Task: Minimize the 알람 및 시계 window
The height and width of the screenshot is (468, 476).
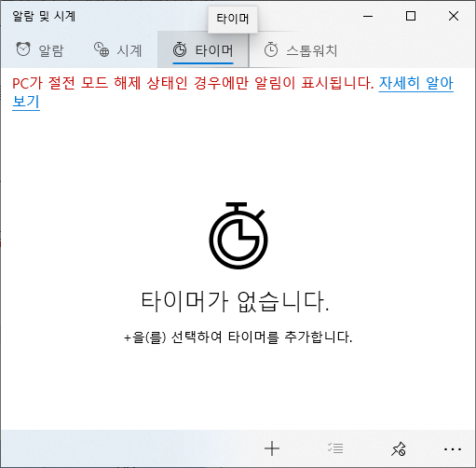Action: tap(368, 16)
